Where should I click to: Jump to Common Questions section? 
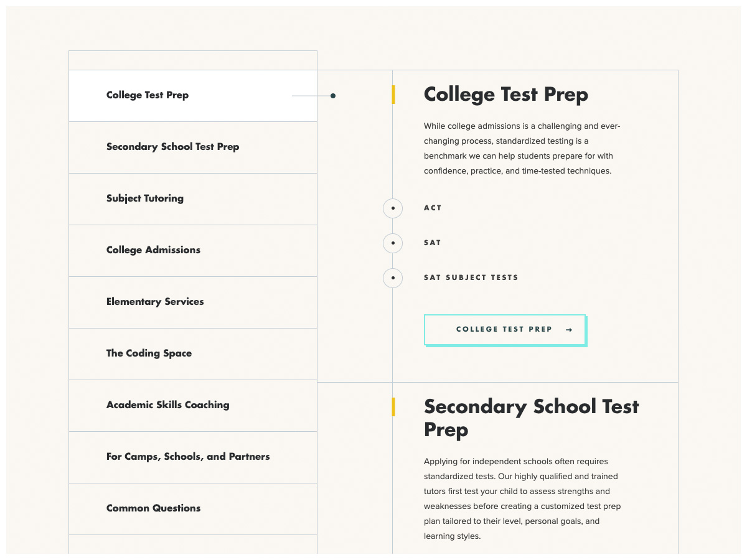tap(153, 508)
